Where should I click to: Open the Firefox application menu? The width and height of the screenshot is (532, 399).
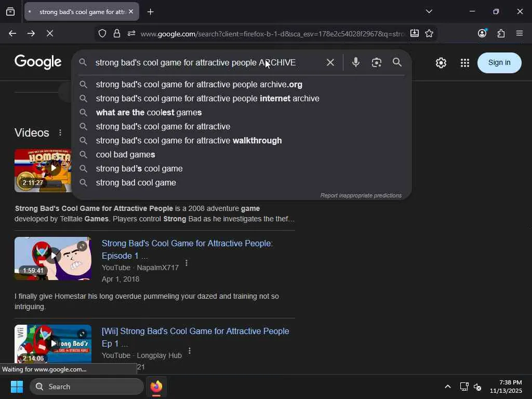click(x=520, y=33)
